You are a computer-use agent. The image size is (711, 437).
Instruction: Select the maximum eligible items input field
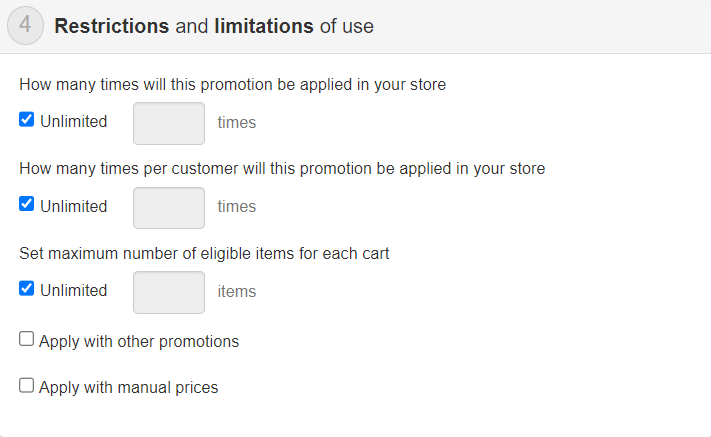click(169, 291)
